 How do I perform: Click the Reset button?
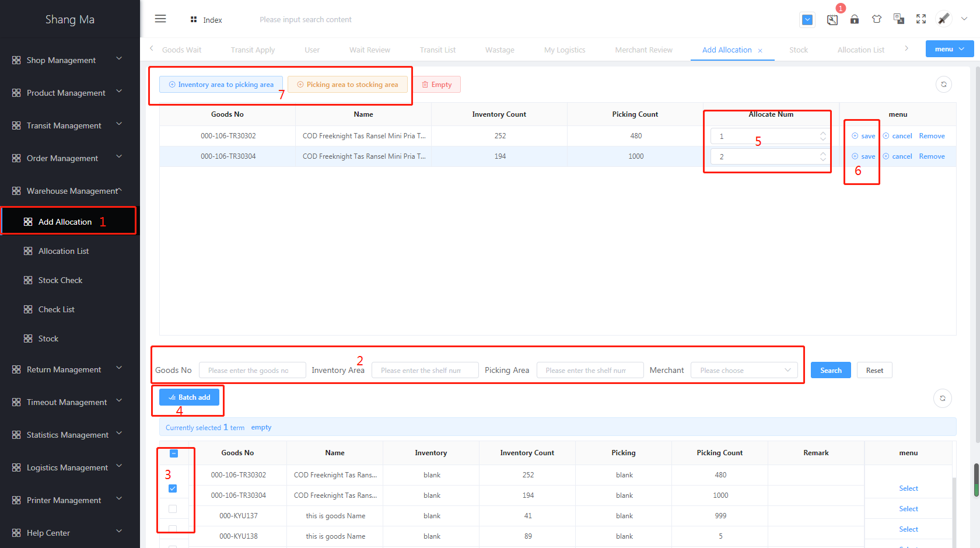coord(874,371)
